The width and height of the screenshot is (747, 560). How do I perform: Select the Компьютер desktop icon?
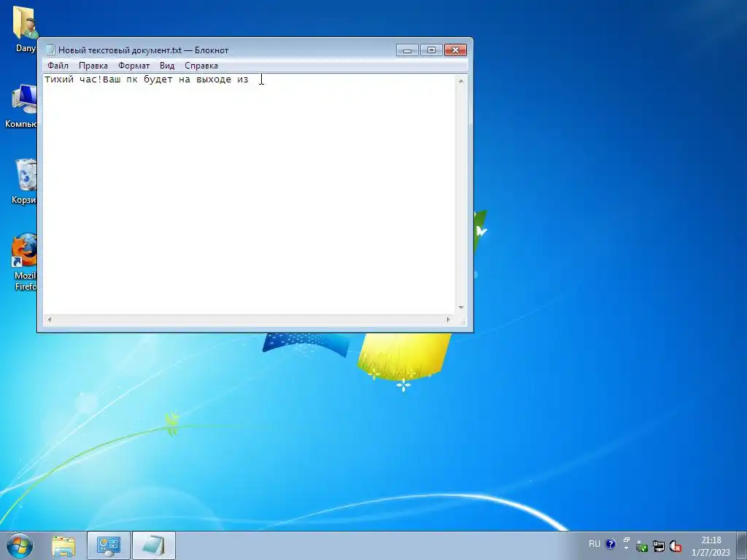pos(21,106)
